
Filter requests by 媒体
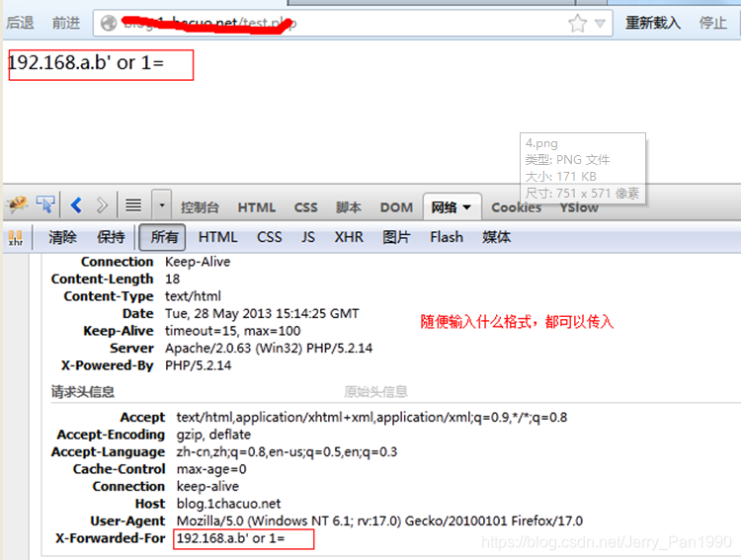point(496,237)
